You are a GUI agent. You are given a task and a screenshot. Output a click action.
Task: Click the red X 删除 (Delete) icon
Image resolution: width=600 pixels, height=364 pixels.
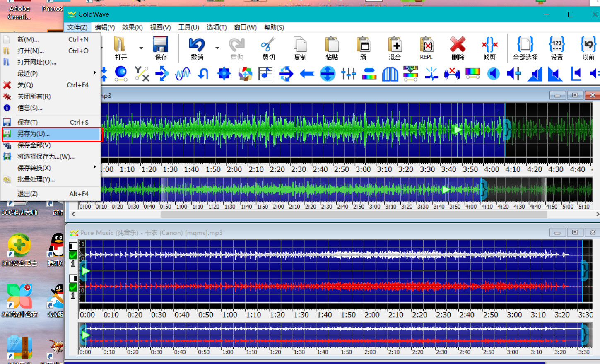click(x=458, y=45)
